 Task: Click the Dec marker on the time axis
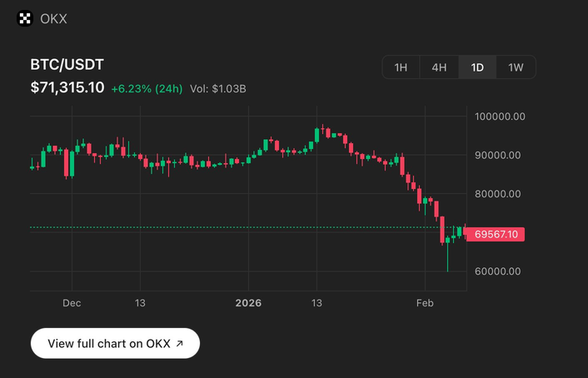click(72, 303)
